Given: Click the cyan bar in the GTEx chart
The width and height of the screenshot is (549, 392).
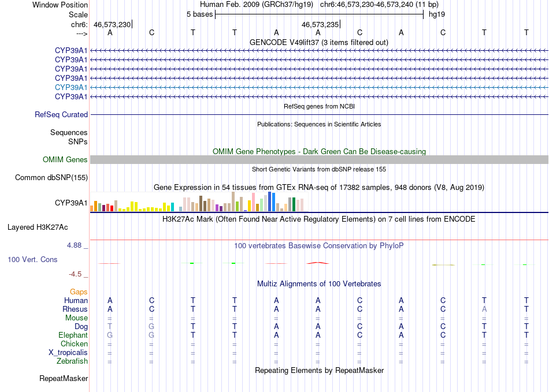Looking at the screenshot, I should pos(172,207).
